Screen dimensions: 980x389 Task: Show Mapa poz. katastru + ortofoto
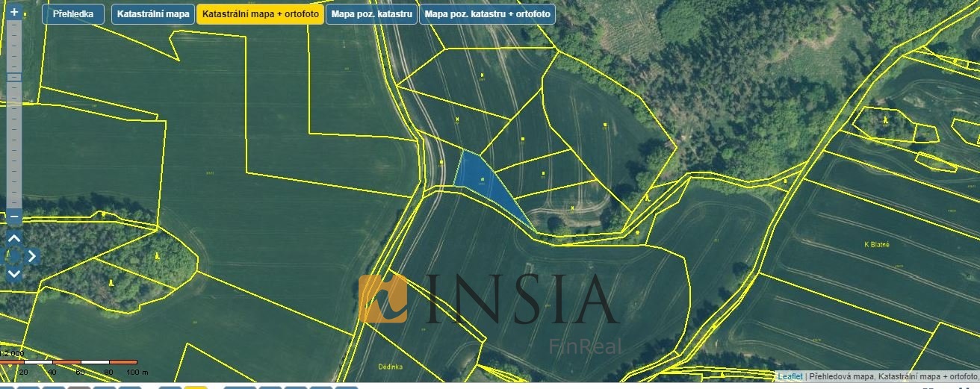click(487, 14)
